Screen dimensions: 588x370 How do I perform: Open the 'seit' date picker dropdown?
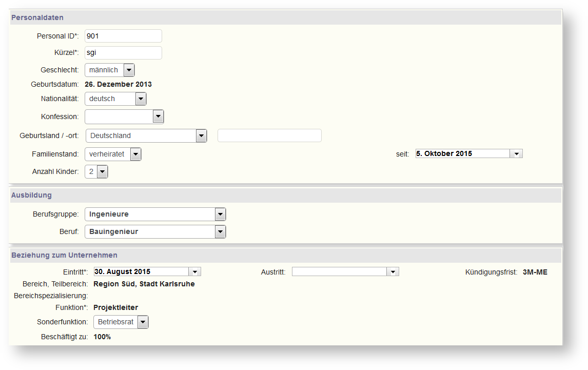[516, 154]
